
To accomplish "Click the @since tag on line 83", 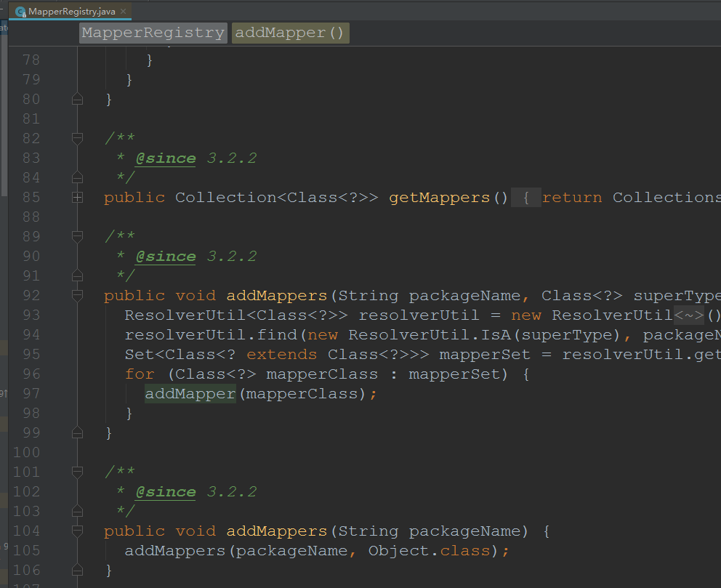I will (x=166, y=158).
